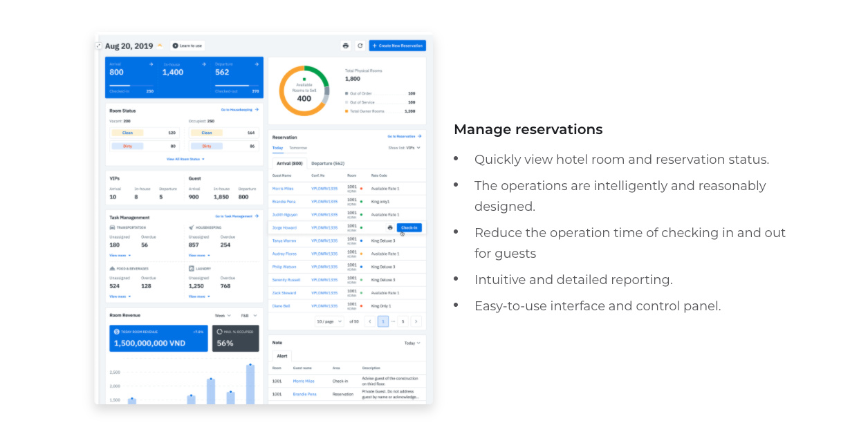Expand View All Room Status
Screen dimensions: 868x434
pyautogui.click(x=185, y=159)
